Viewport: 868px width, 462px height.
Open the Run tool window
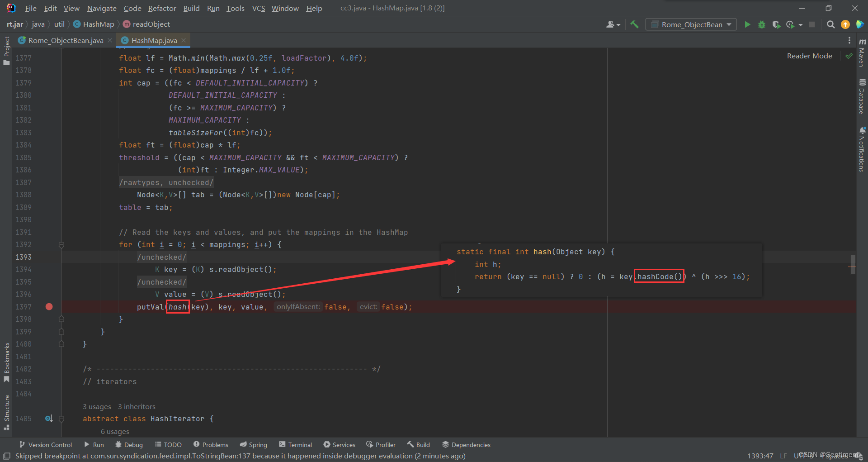[94, 445]
